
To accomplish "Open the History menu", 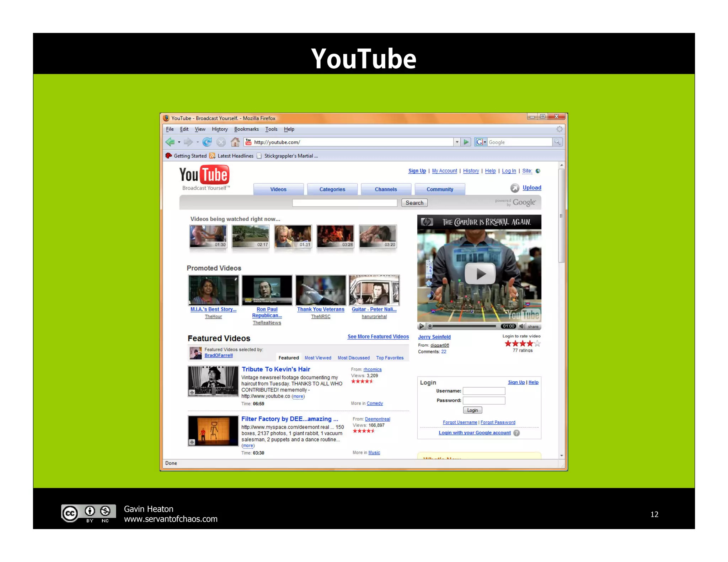I will 220,129.
